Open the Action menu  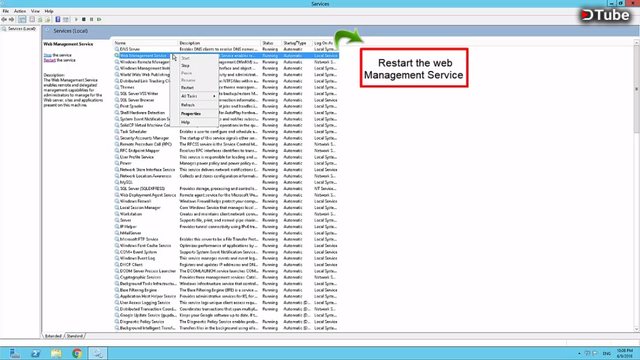(x=20, y=11)
